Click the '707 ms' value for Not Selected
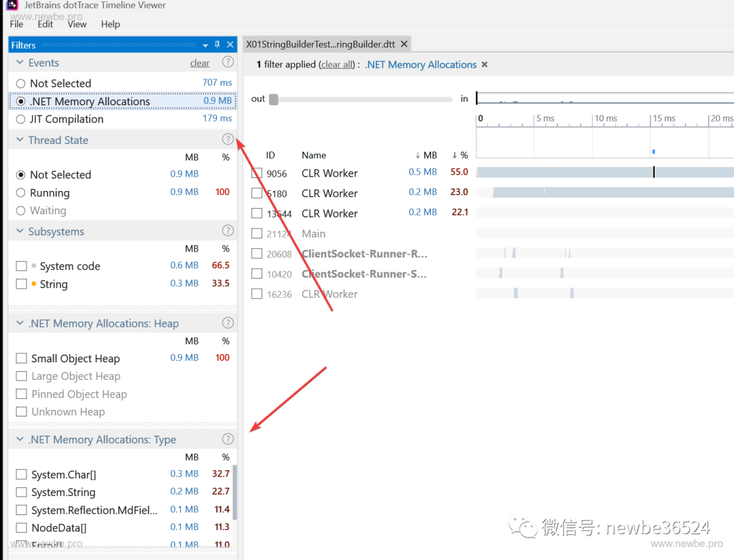Viewport: 734px width, 560px height. click(217, 82)
